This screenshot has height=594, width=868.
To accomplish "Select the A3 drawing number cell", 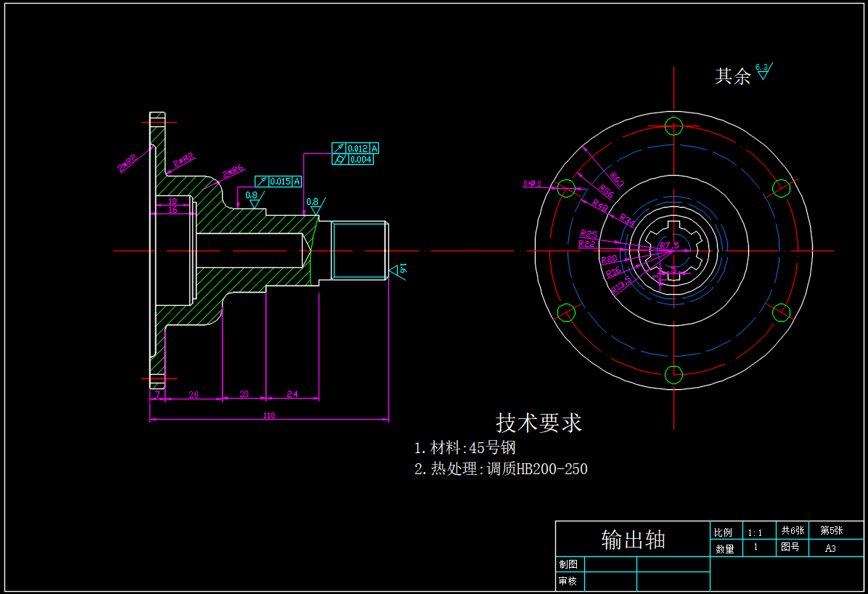I will (830, 548).
